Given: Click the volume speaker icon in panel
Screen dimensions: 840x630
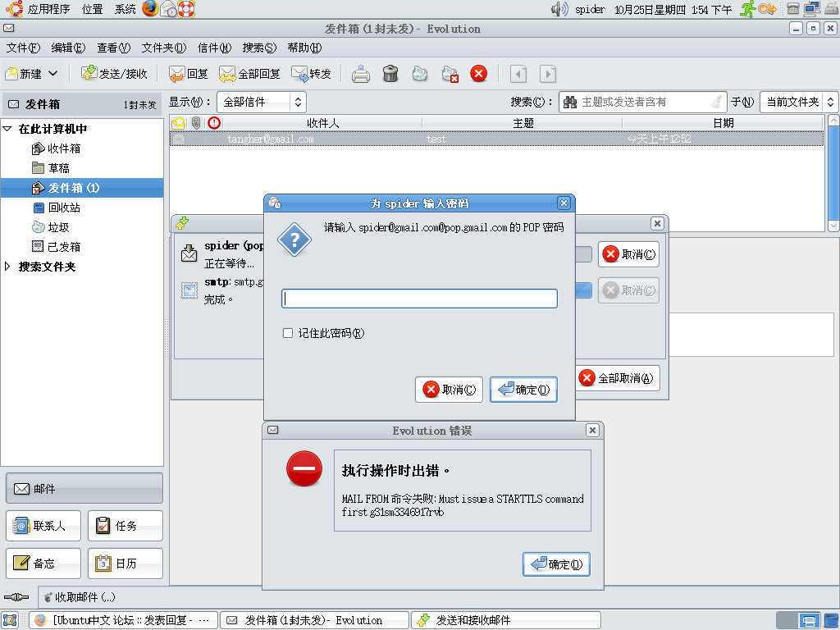Looking at the screenshot, I should 559,9.
